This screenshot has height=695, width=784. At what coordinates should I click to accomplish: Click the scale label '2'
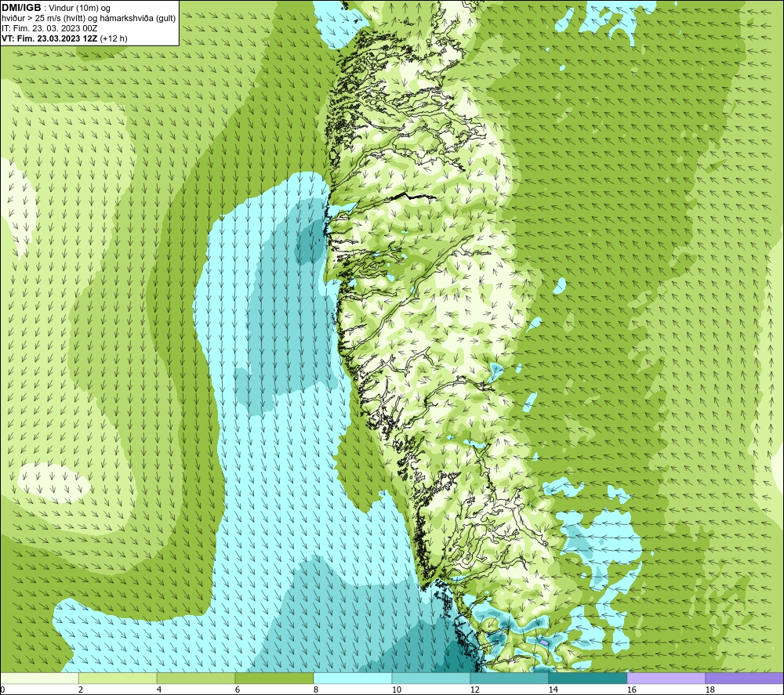[81, 690]
